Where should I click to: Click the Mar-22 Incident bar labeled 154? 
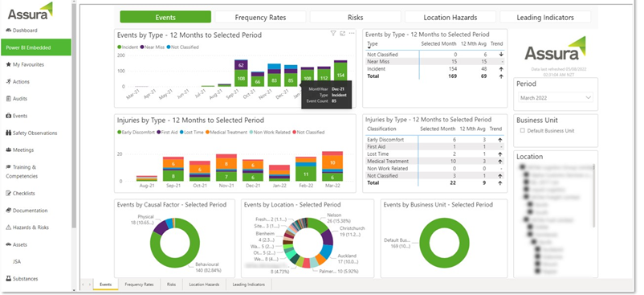(340, 75)
